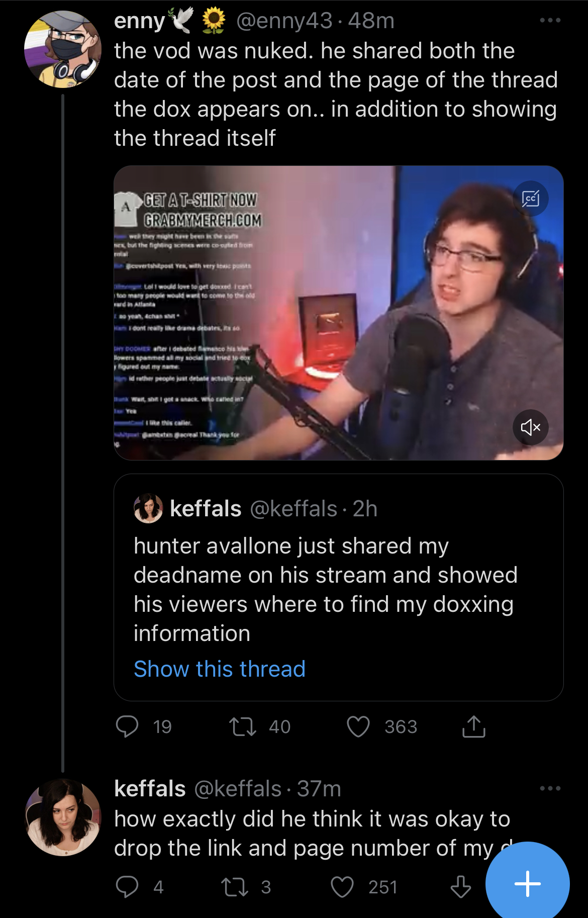
Task: Retweet keffals' reply with 3 retweets
Action: 235,887
